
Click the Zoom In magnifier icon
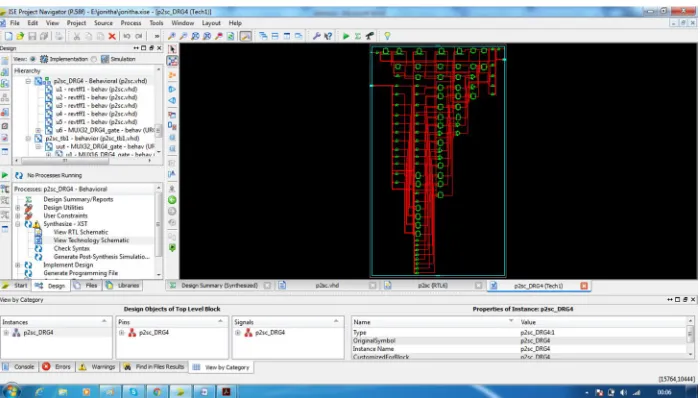[x=171, y=36]
